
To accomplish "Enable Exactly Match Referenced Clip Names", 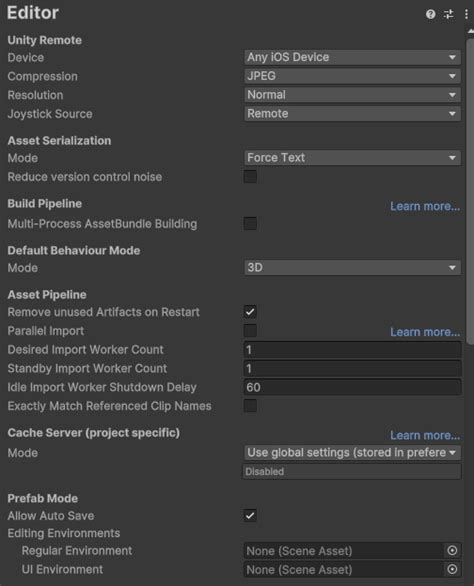I will point(250,405).
